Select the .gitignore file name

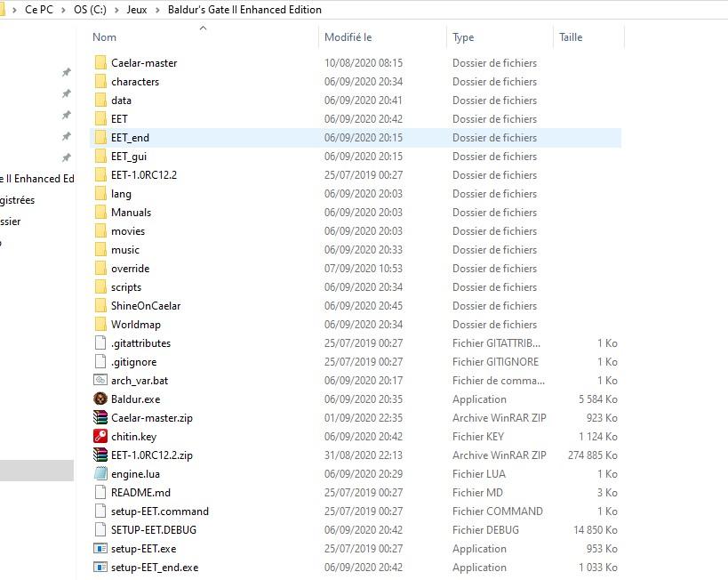tap(133, 361)
